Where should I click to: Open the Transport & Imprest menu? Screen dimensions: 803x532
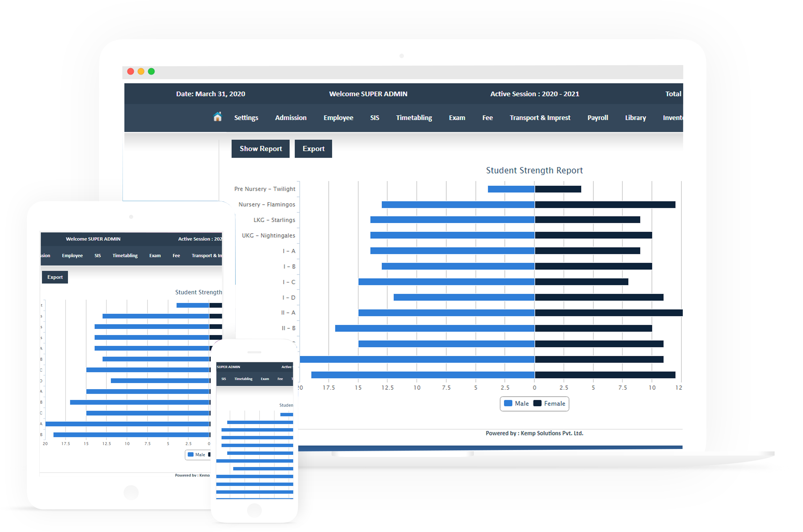pyautogui.click(x=540, y=118)
